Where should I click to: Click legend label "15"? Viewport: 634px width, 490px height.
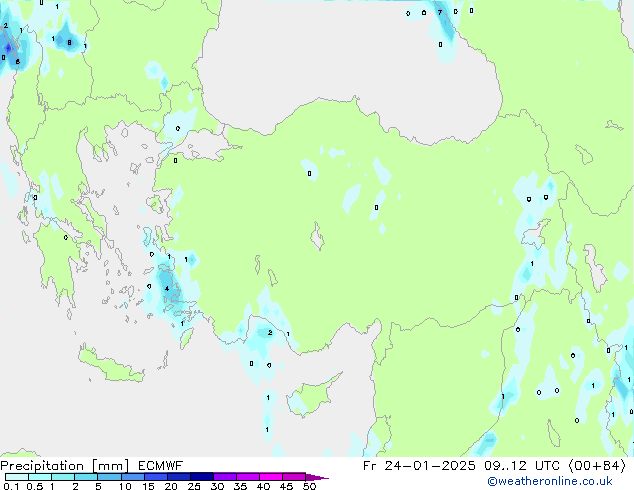148,486
